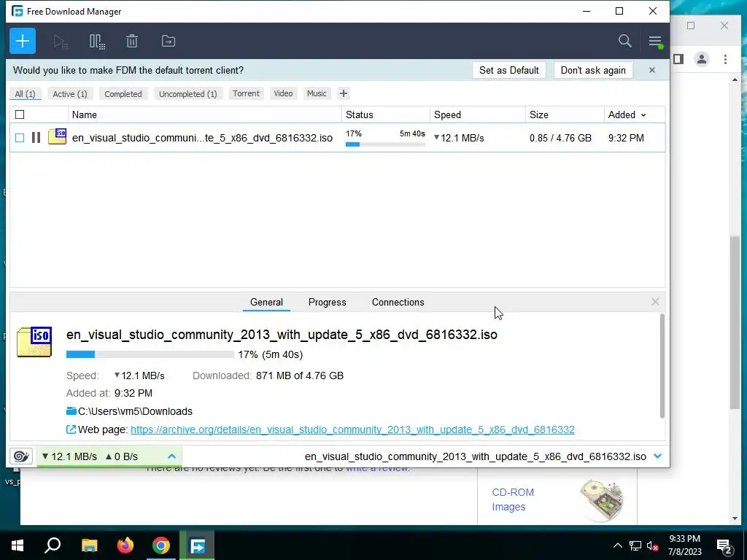747x560 pixels.
Task: Open write a review link in browser
Action: [377, 469]
